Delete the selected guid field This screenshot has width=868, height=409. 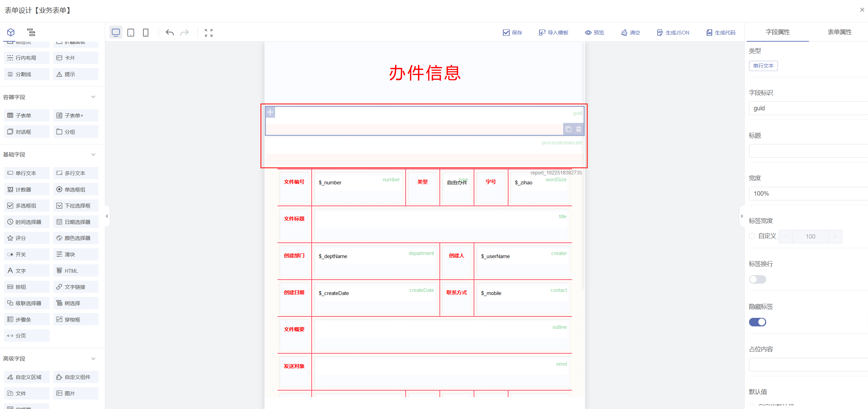[x=579, y=129]
